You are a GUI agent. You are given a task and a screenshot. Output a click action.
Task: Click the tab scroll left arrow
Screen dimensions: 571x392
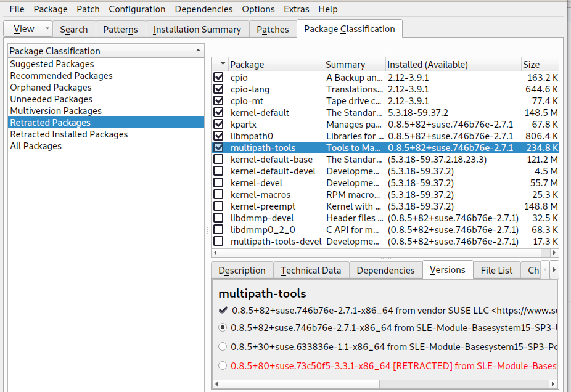[x=544, y=270]
